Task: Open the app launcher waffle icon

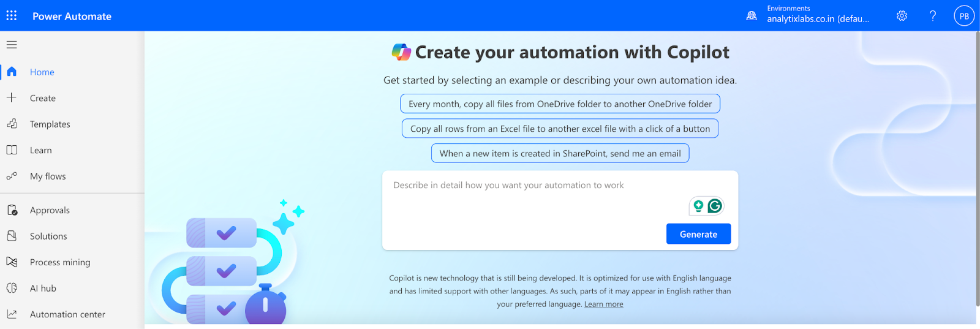Action: pyautogui.click(x=12, y=15)
